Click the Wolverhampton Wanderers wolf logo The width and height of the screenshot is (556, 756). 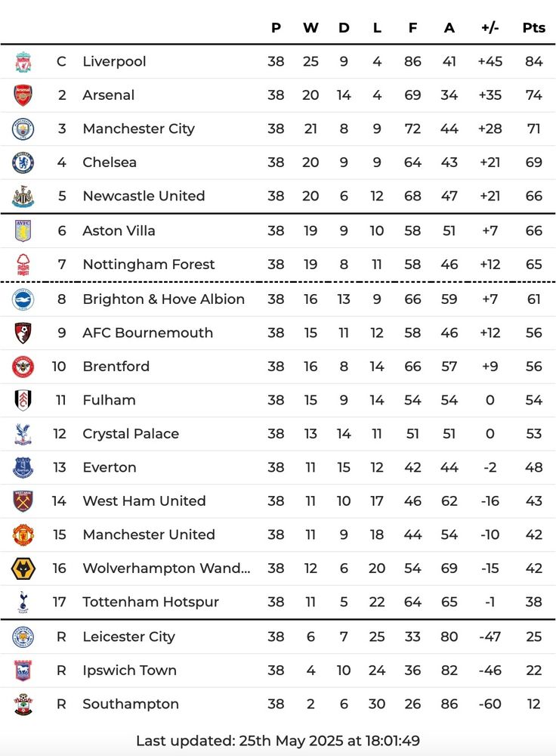[x=23, y=569]
